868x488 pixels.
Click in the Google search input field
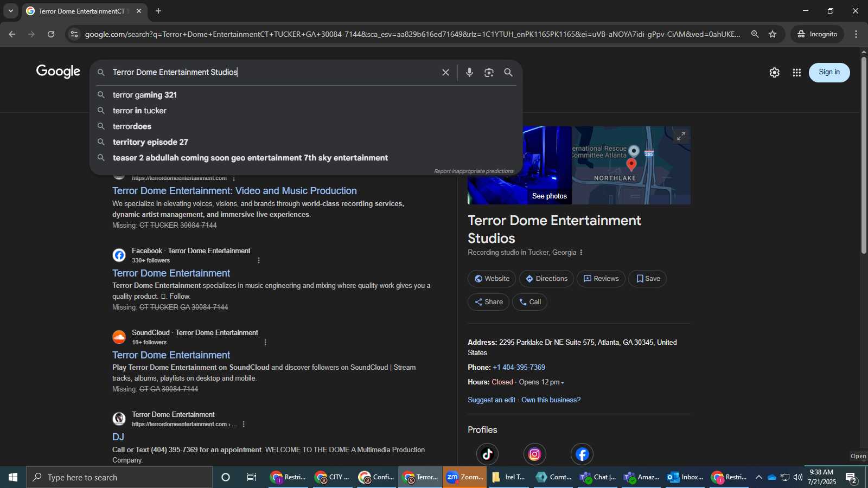pyautogui.click(x=274, y=72)
